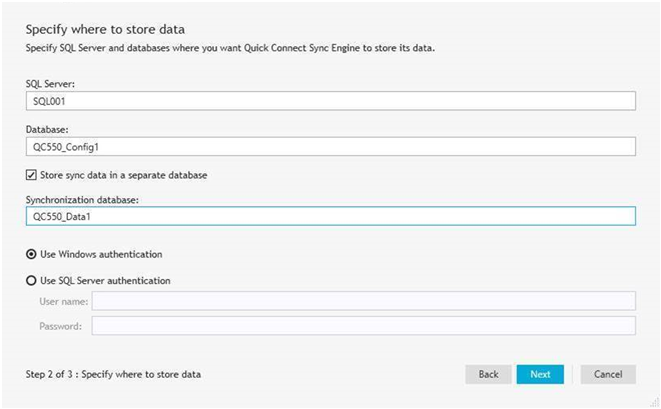Click the "Password:" label text
The width and height of the screenshot is (661, 409).
(60, 326)
